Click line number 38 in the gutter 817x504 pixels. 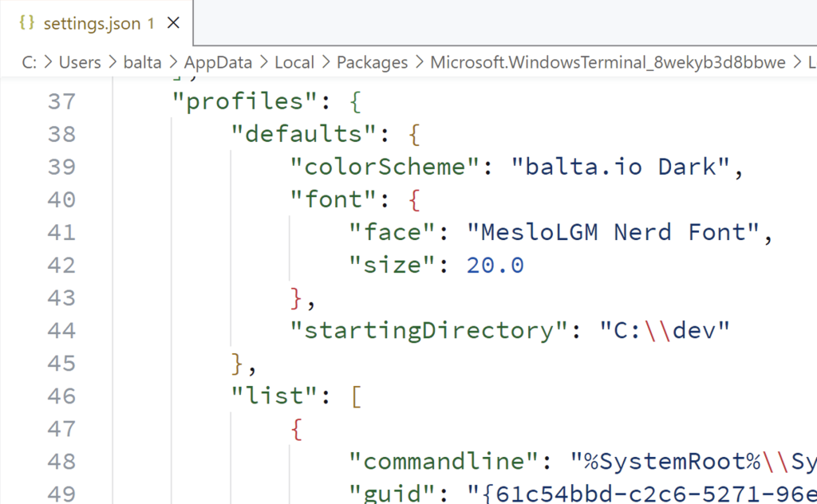(x=61, y=134)
